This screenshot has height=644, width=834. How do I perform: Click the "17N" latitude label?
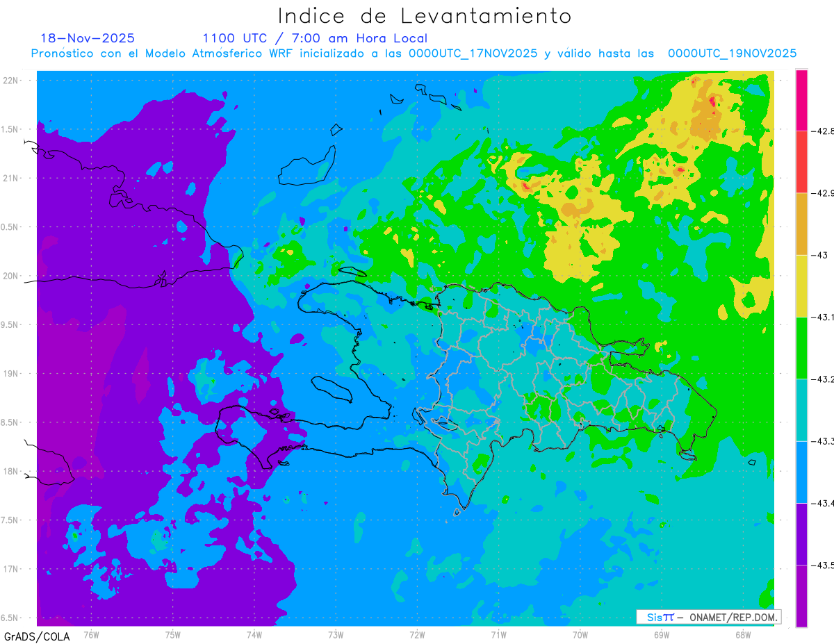pos(11,569)
